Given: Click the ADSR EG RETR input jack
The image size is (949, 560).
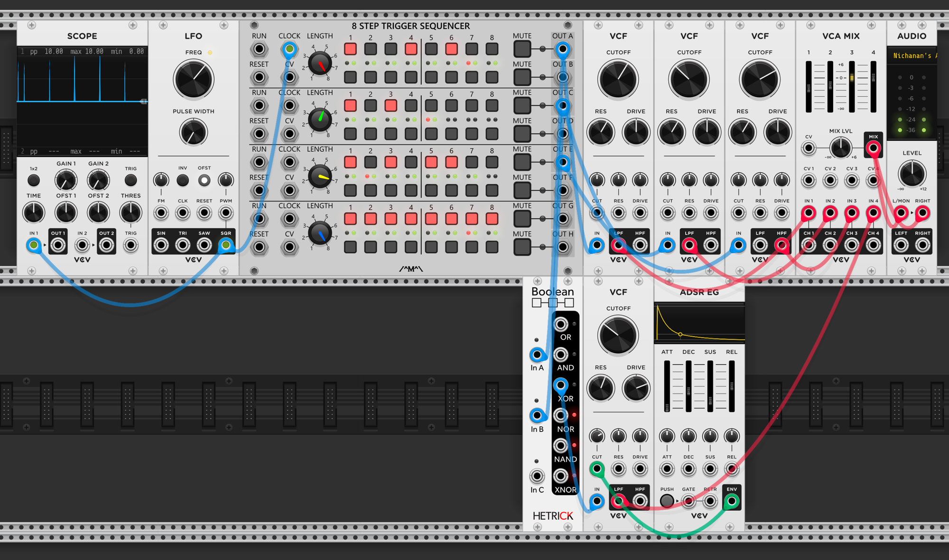Looking at the screenshot, I should tap(710, 501).
